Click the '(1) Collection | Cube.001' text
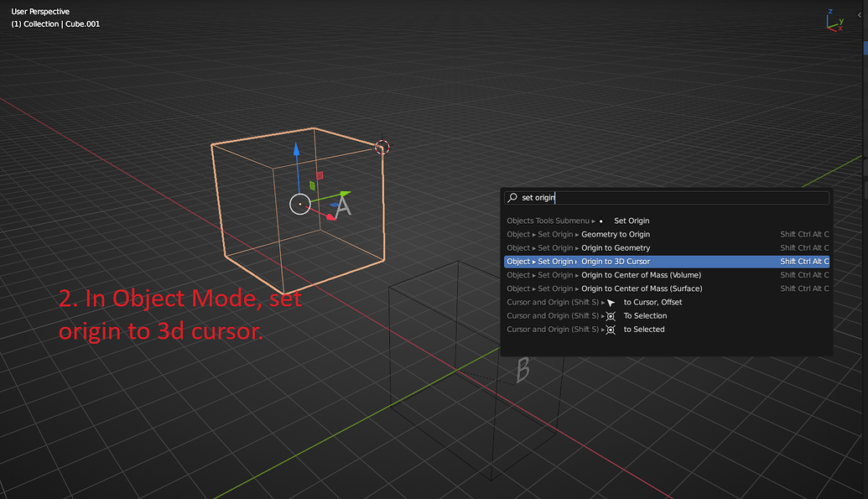 click(55, 23)
